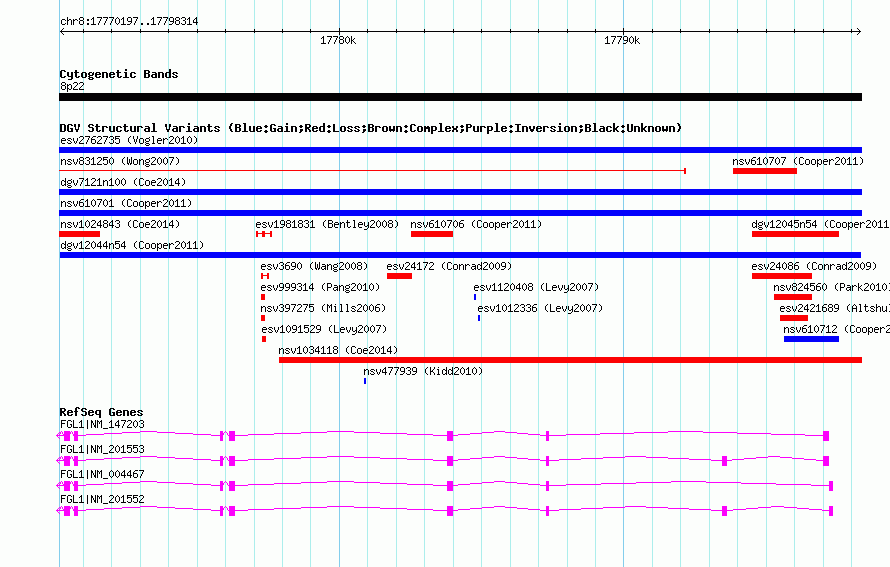Image resolution: width=890 pixels, height=567 pixels.
Task: Select the red nsv610706 loss bar
Action: pos(432,234)
